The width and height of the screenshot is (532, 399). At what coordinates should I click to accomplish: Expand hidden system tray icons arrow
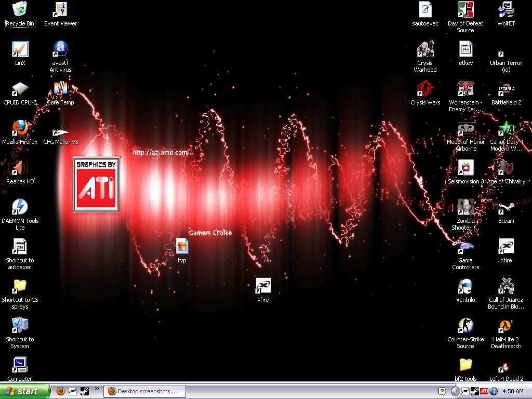click(455, 392)
